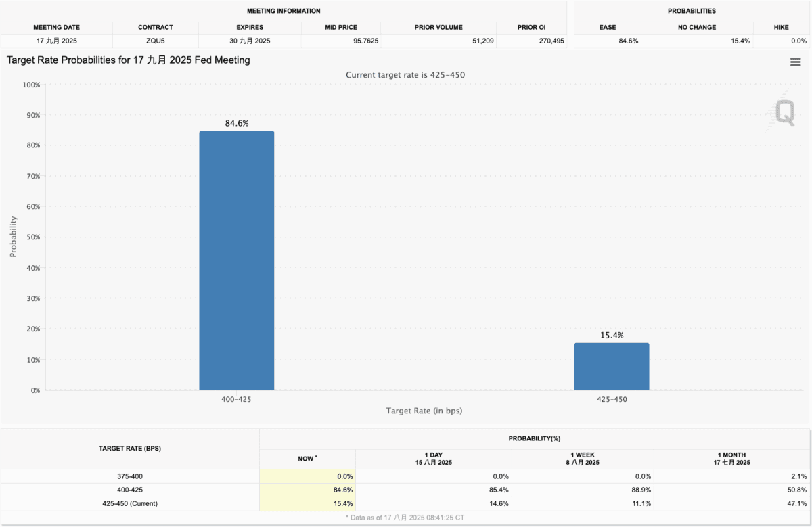This screenshot has height=527, width=812.
Task: Select the PRIOR OI column header
Action: (532, 28)
